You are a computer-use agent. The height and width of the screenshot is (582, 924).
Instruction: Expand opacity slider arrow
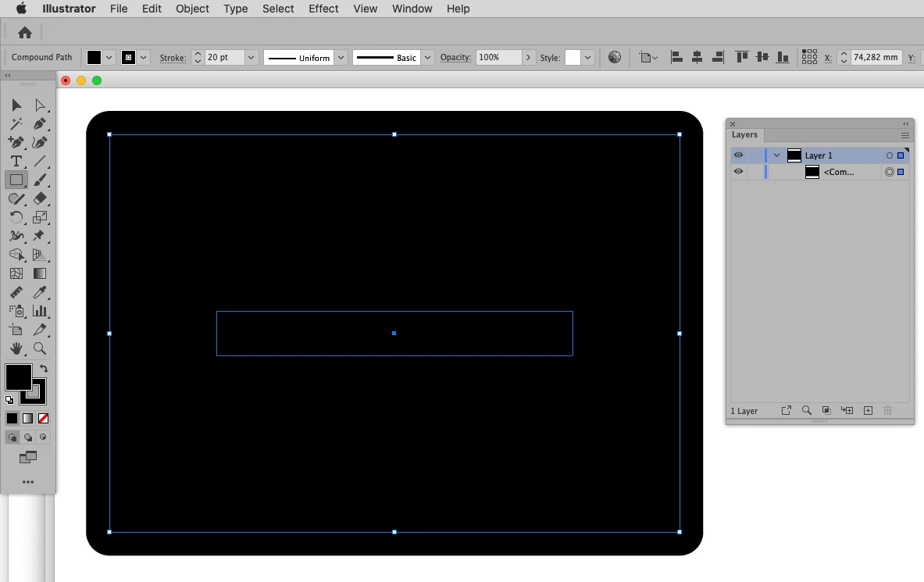[x=528, y=57]
